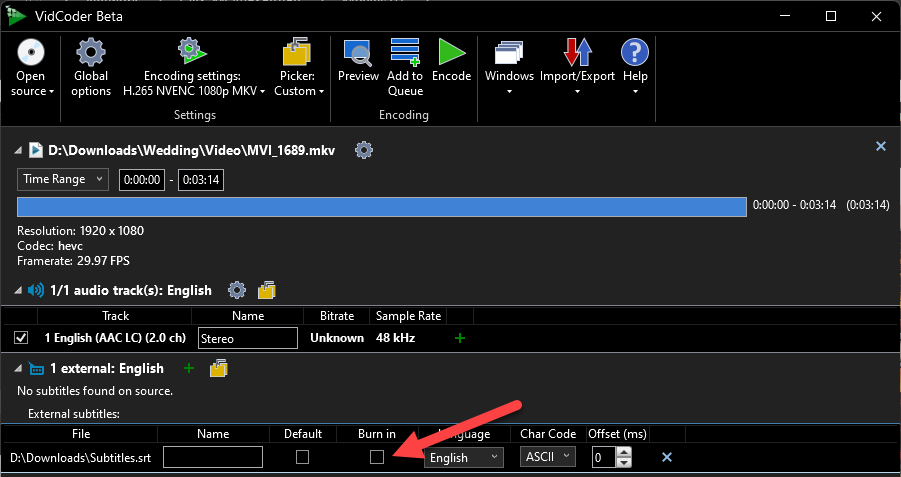
Task: Open the Time Range dropdown
Action: pyautogui.click(x=63, y=180)
